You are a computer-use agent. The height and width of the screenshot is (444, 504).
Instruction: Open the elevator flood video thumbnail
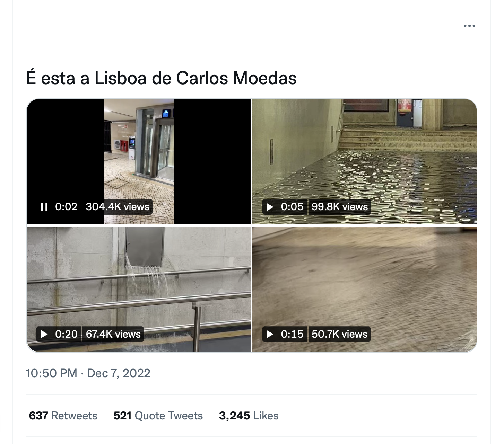pos(139,161)
